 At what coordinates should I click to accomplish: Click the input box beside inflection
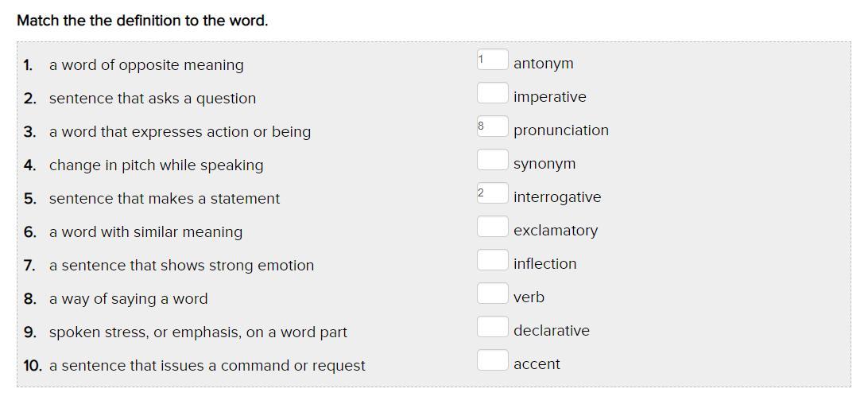pos(492,261)
